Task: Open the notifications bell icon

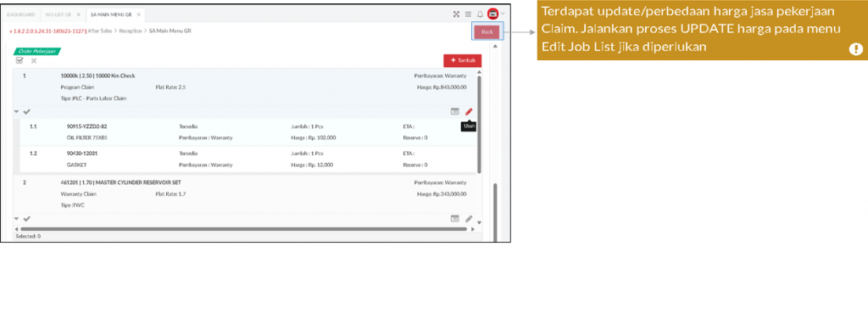Action: [480, 14]
